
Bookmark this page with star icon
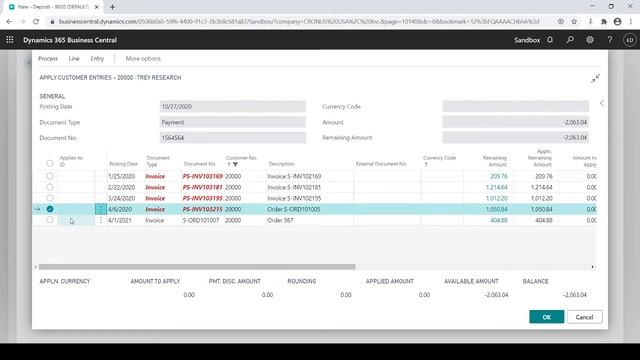point(574,22)
